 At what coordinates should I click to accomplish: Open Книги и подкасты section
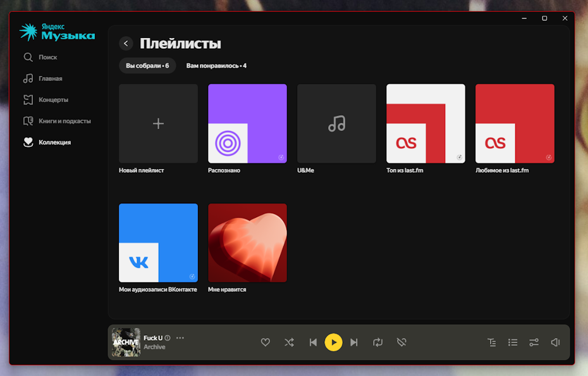pyautogui.click(x=64, y=121)
